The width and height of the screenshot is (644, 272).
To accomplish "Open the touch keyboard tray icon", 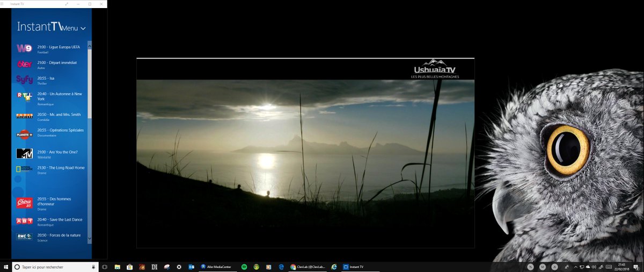I will click(608, 267).
